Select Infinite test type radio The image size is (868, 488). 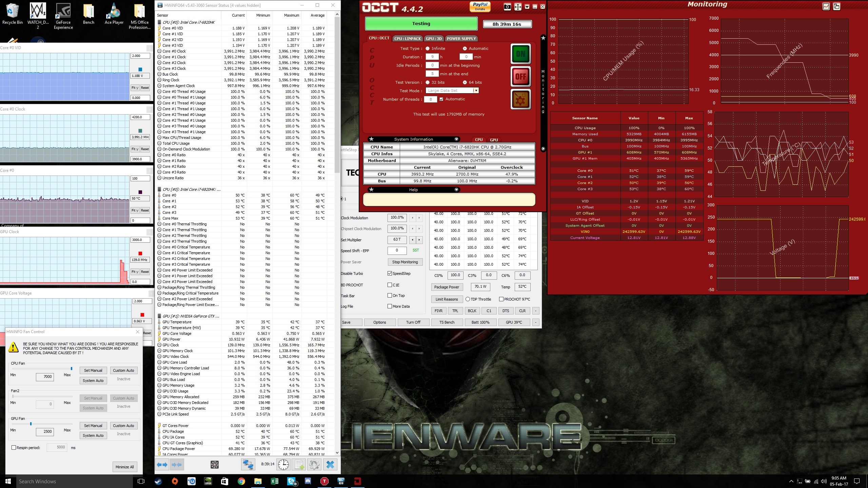pos(428,48)
